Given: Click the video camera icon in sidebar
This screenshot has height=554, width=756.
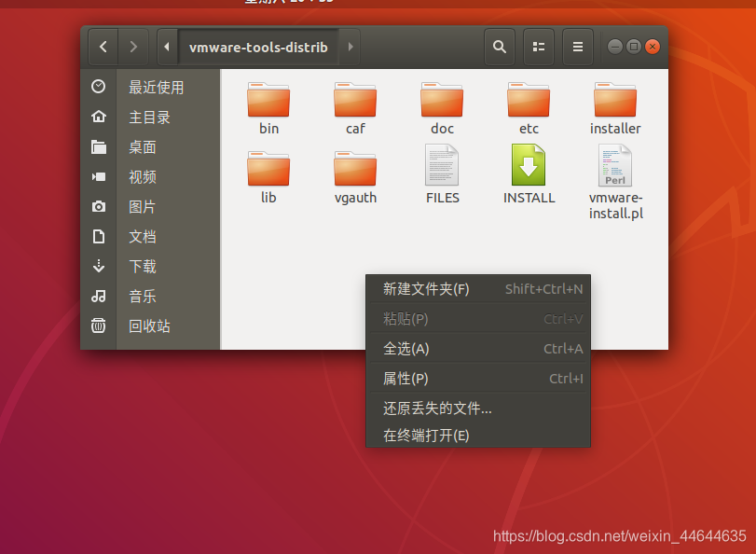Looking at the screenshot, I should click(99, 176).
